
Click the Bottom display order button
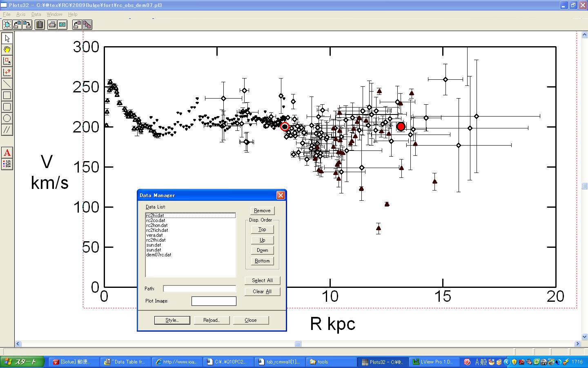(262, 261)
